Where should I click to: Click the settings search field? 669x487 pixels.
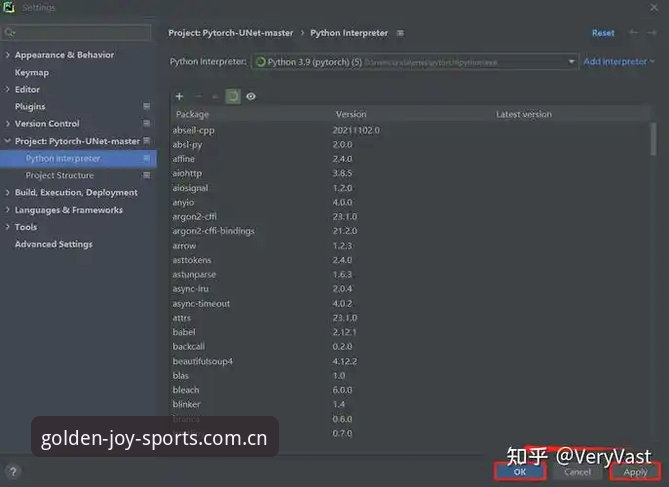coord(76,32)
